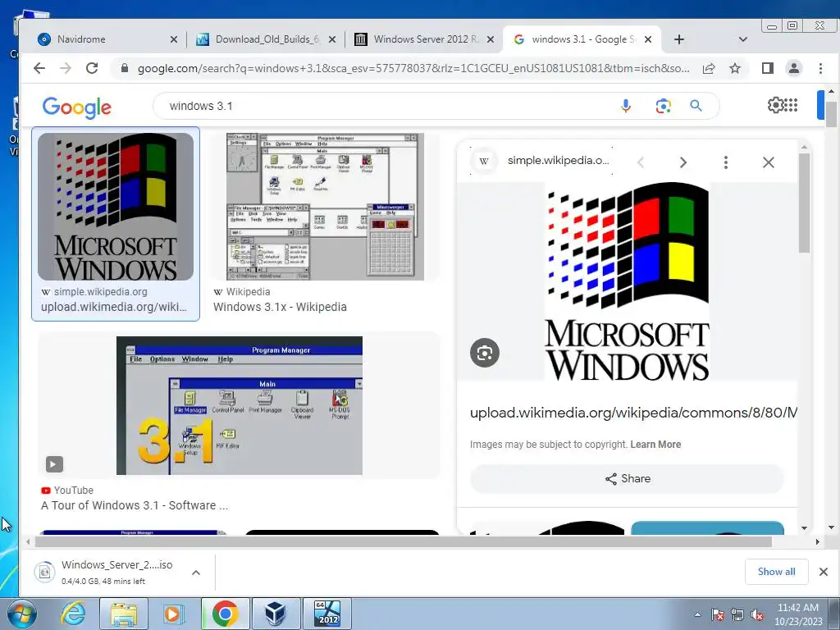Click the network tray icon
The height and width of the screenshot is (630, 840).
tap(737, 615)
